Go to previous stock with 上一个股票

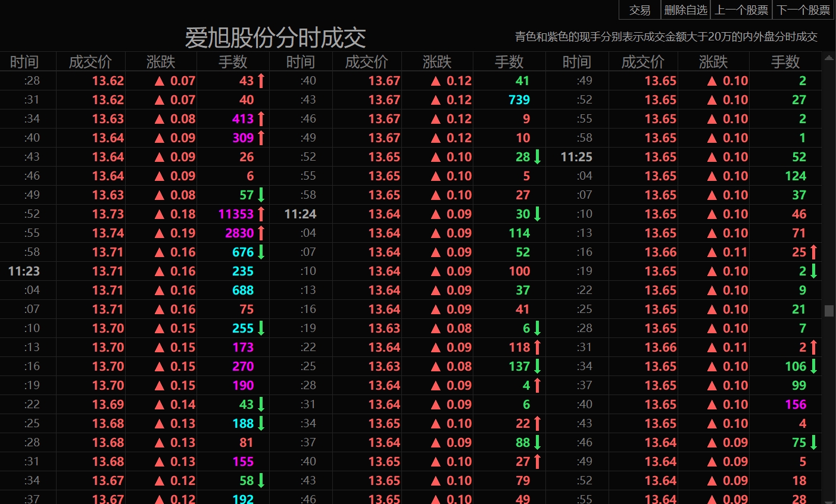pyautogui.click(x=741, y=10)
